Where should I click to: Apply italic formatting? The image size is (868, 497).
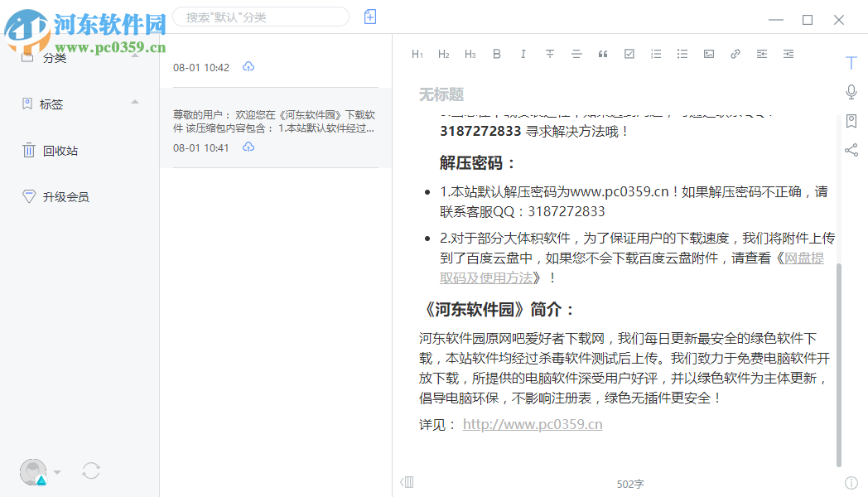[523, 53]
